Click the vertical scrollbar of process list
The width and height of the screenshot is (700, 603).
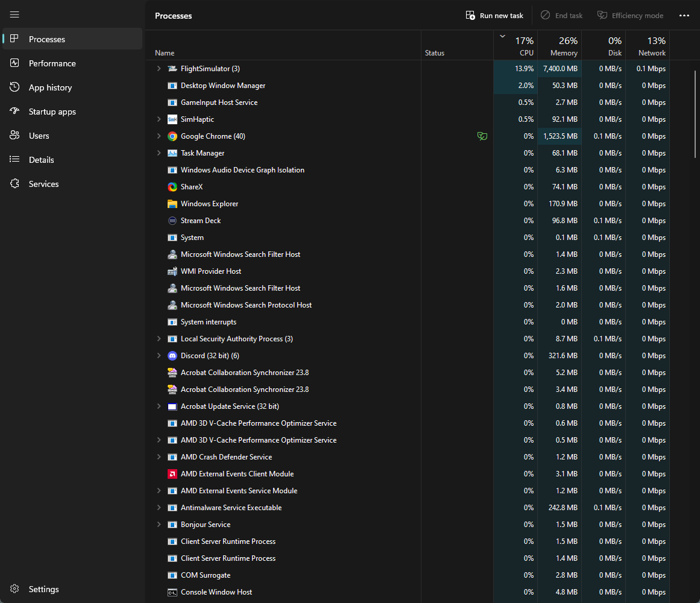point(695,114)
